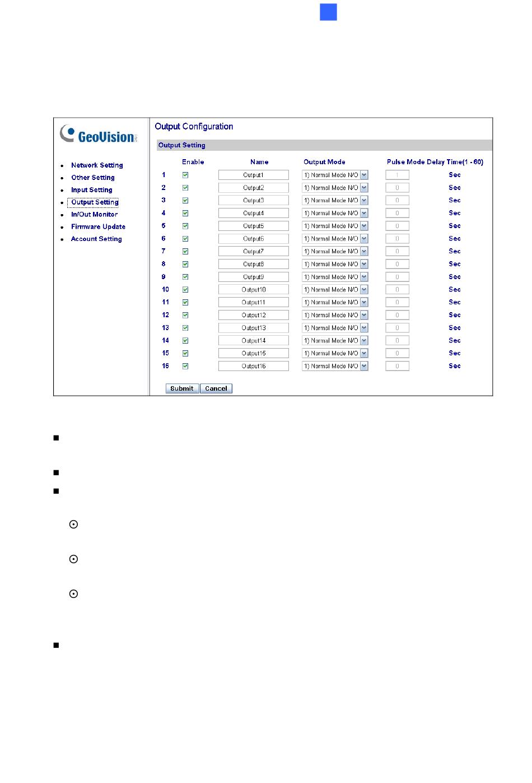Open In/Out Monitor page

[94, 215]
